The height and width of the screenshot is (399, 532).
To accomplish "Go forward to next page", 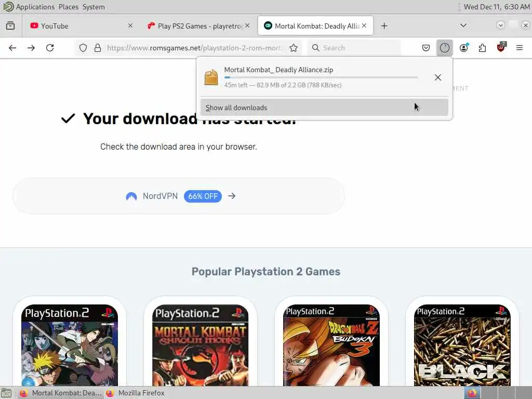I will [31, 48].
